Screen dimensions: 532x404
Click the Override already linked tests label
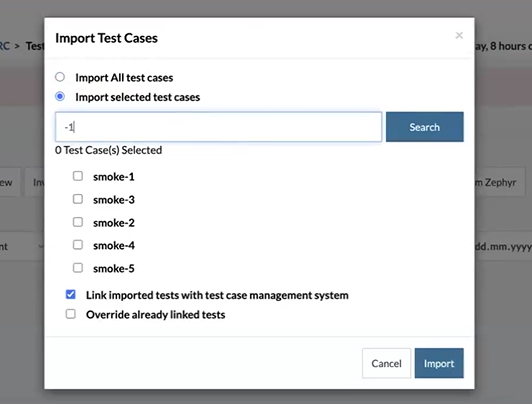[156, 315]
